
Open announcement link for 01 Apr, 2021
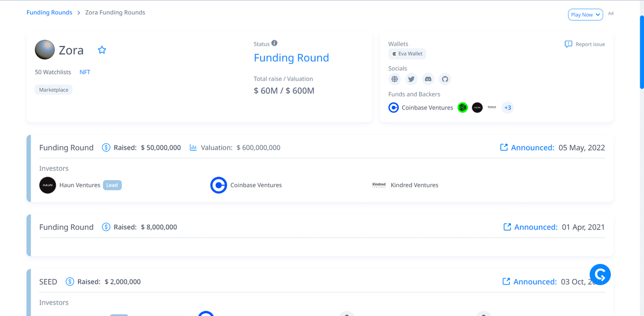tap(530, 227)
